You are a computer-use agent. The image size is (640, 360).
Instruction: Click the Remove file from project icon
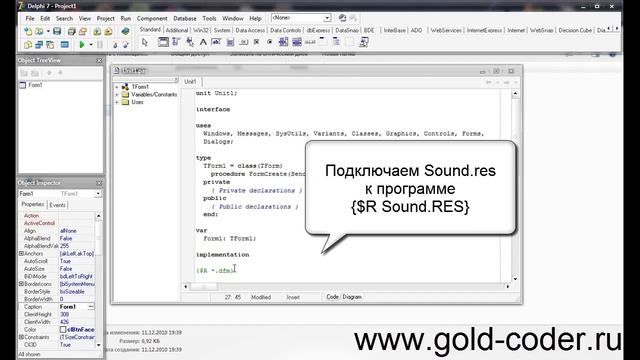tap(108, 31)
